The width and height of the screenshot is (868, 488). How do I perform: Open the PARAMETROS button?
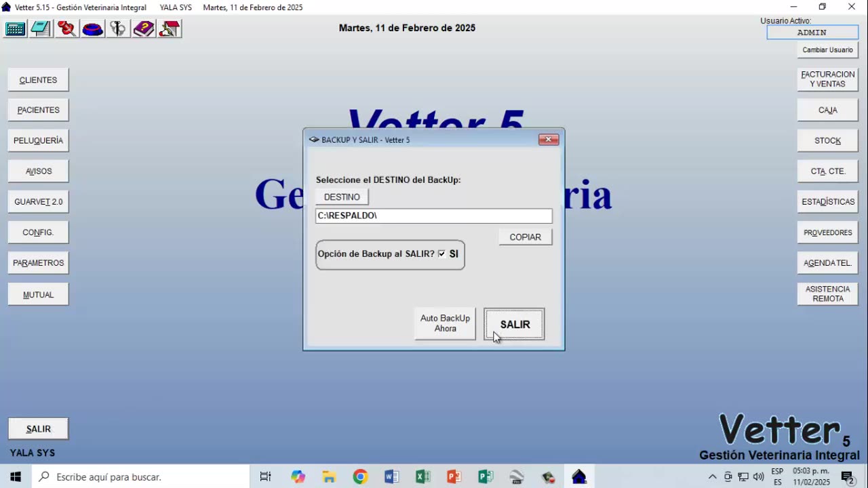pyautogui.click(x=38, y=263)
